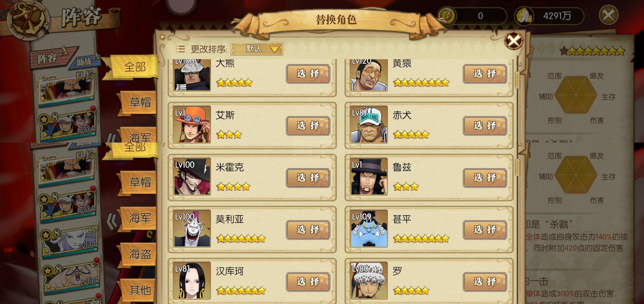Click the gold bar currency icon
Screen dimensions: 644x304
click(524, 15)
